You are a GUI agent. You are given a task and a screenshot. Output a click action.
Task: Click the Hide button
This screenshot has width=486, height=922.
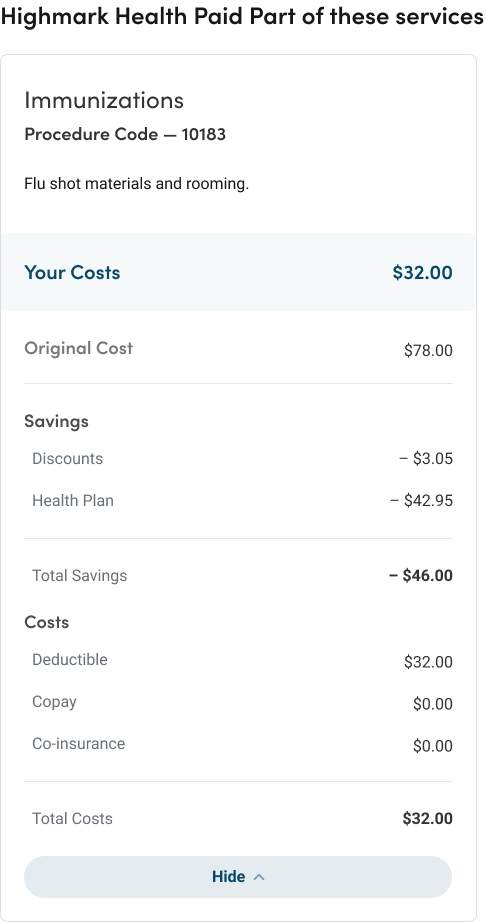coord(237,877)
